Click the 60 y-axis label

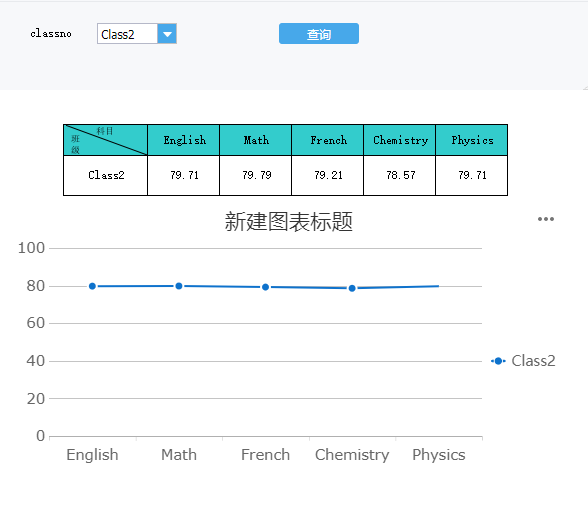tap(36, 323)
